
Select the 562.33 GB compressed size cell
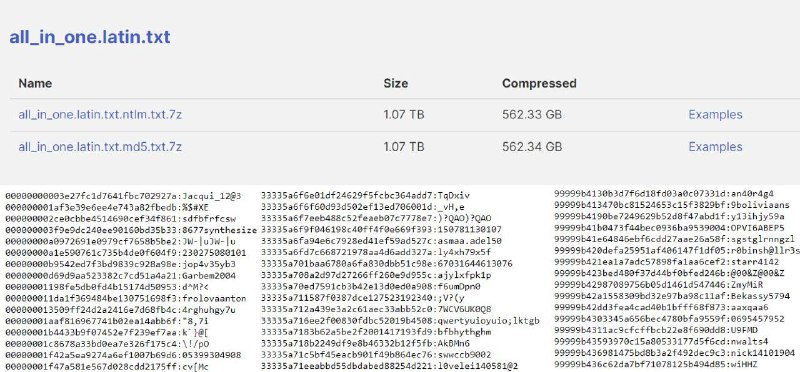[532, 115]
